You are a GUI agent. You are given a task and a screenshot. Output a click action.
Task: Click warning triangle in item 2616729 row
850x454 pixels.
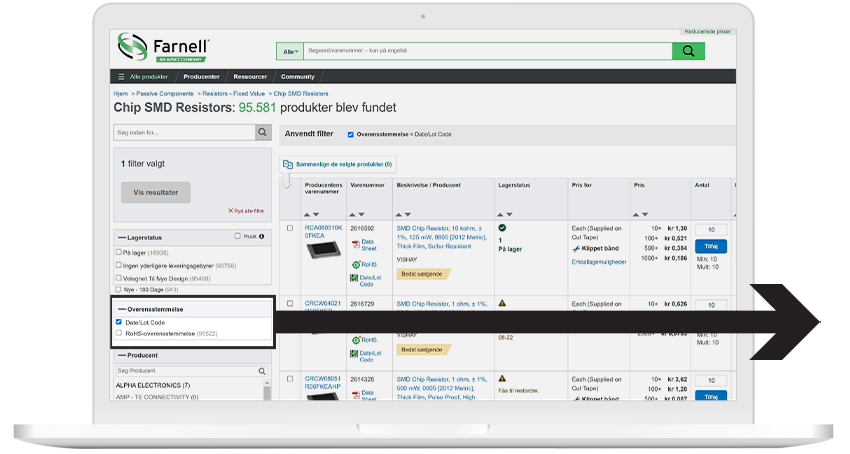point(502,303)
